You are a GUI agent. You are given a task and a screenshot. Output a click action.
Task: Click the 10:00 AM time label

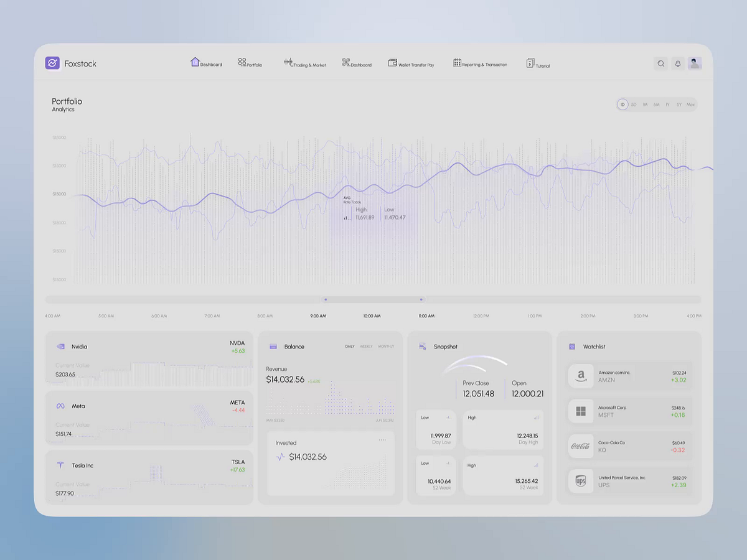[x=372, y=316]
